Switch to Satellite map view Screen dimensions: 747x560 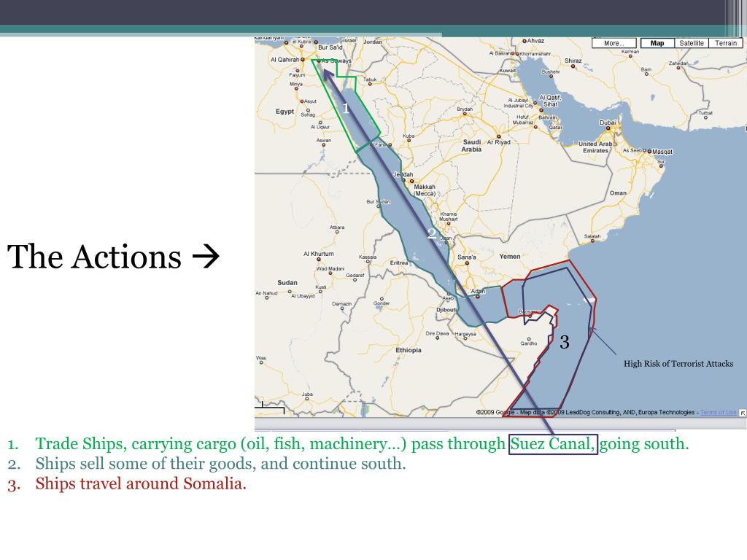(692, 43)
